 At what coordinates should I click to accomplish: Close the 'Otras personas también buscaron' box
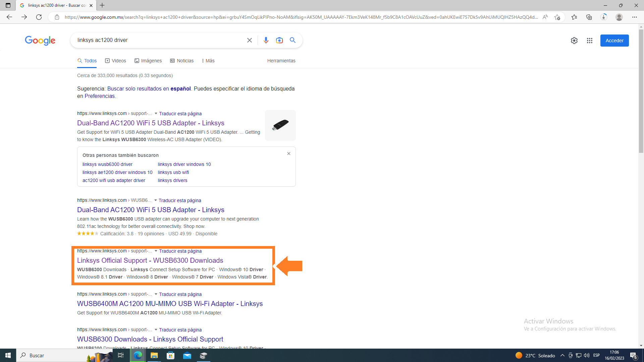click(x=288, y=154)
